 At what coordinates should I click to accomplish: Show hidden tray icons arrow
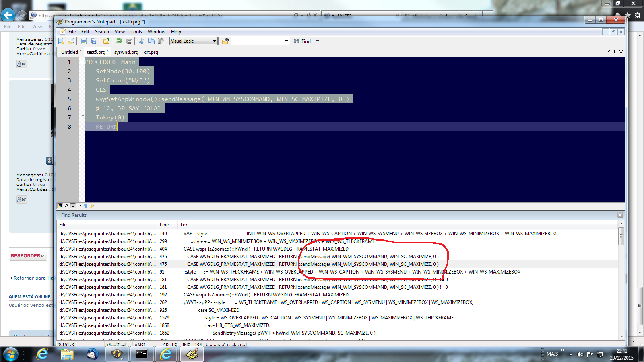click(570, 354)
